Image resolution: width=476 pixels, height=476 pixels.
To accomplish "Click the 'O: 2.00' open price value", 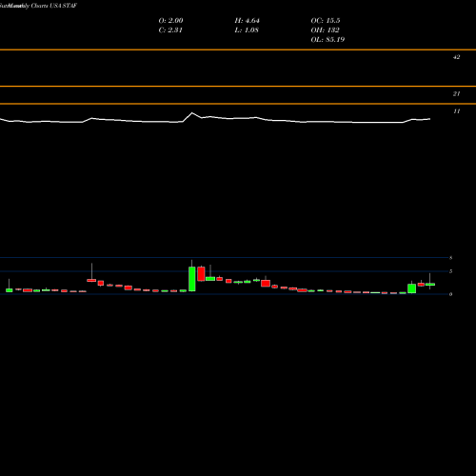I will pos(170,21).
